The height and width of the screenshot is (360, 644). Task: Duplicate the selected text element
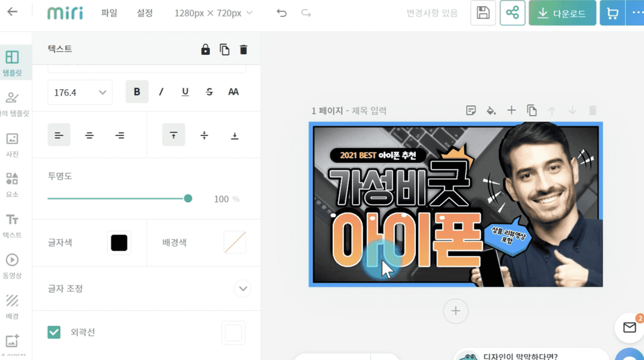coord(224,50)
